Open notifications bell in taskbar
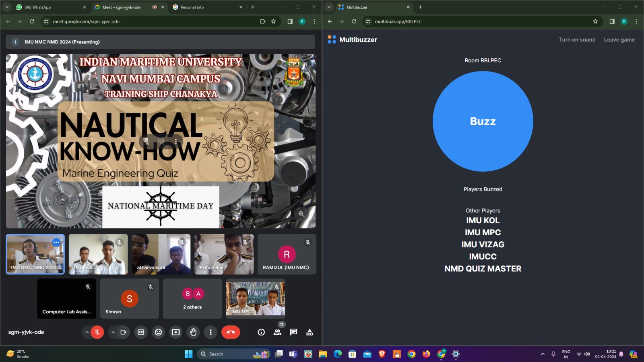 click(621, 354)
